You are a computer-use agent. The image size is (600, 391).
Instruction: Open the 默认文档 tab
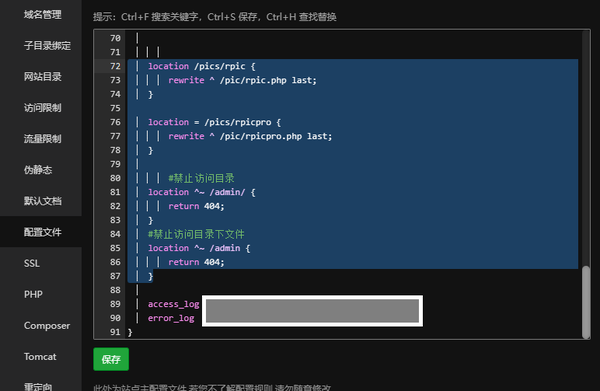[x=41, y=201]
